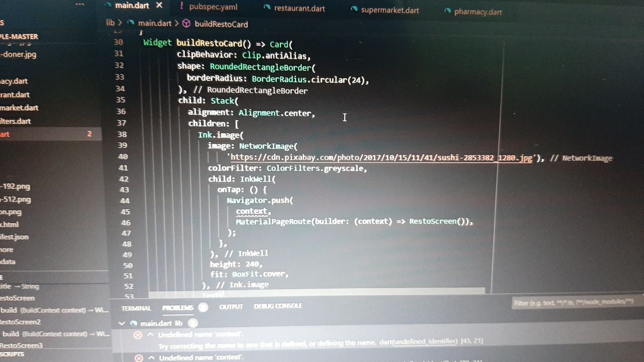Select the main.dart breadcrumb segment
The height and width of the screenshot is (362, 644).
(154, 23)
